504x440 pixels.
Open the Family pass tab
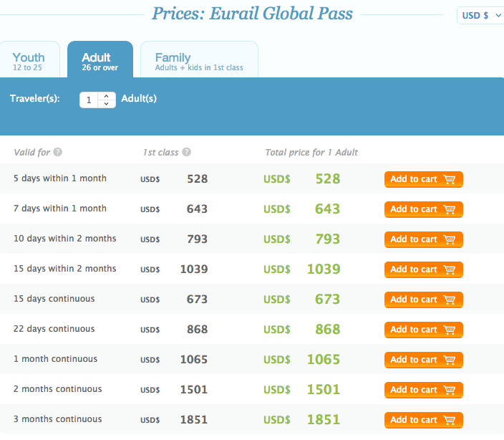pyautogui.click(x=199, y=59)
